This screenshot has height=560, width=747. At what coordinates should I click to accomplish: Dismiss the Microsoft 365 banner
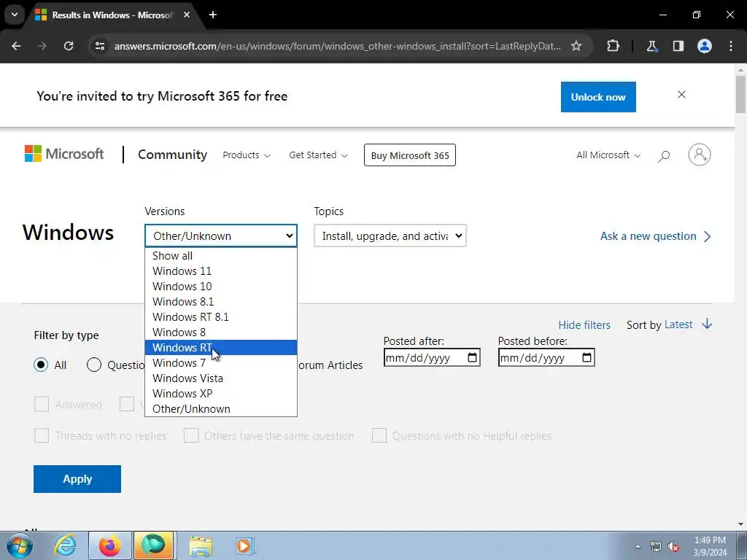point(682,95)
